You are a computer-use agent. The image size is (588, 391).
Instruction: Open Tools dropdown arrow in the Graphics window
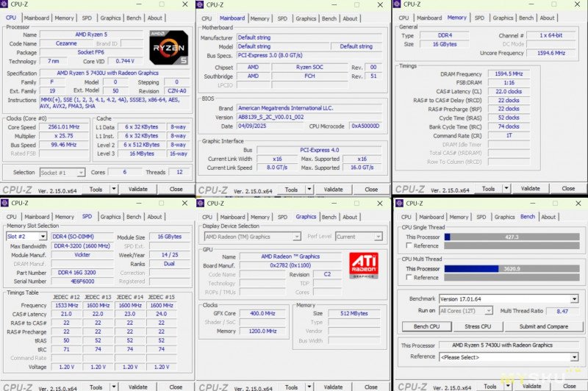[x=309, y=387]
